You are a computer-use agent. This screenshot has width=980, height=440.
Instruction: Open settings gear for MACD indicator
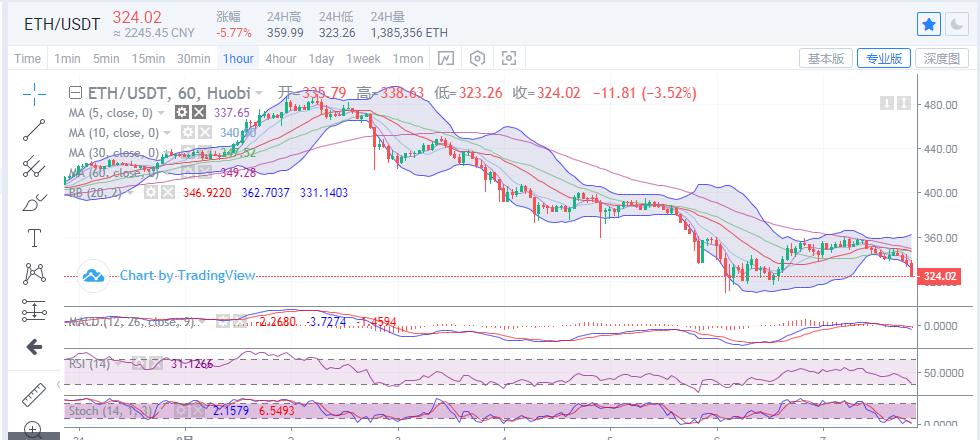coord(223,322)
